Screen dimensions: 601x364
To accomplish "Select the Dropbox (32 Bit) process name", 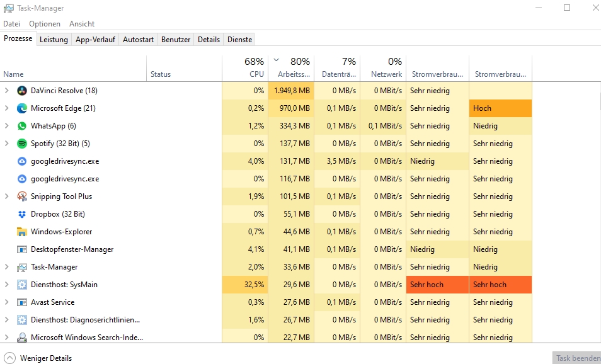I will [58, 214].
